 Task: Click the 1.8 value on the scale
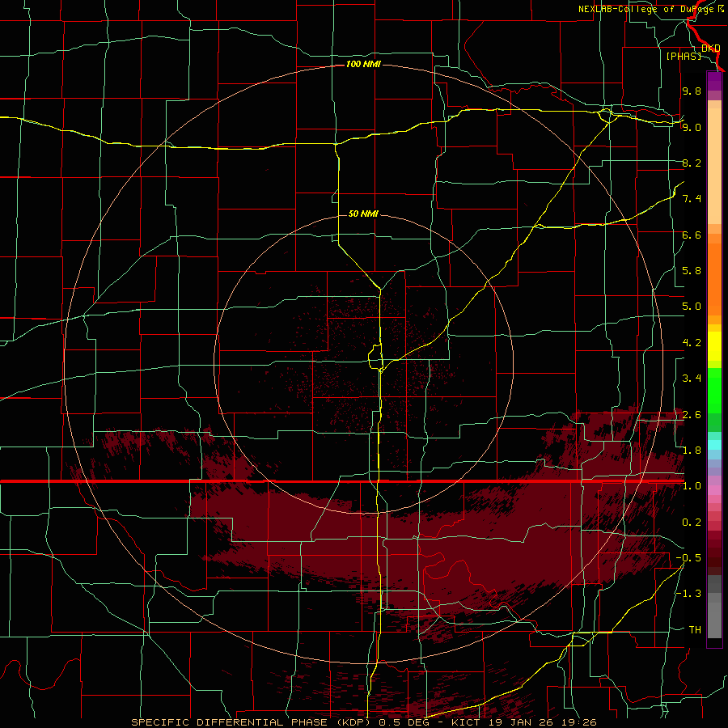[x=692, y=451]
